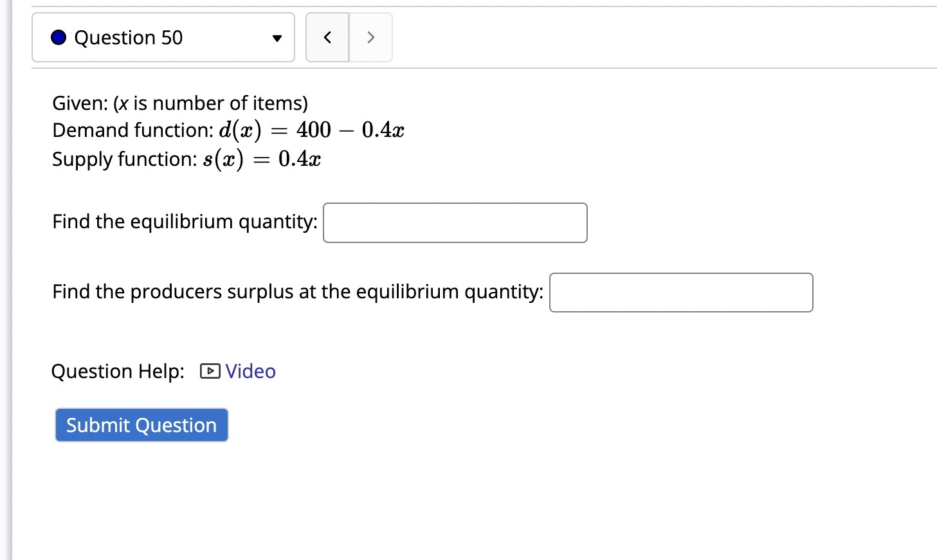This screenshot has height=560, width=937.
Task: Click the left chevron navigation arrow
Action: coord(327,37)
